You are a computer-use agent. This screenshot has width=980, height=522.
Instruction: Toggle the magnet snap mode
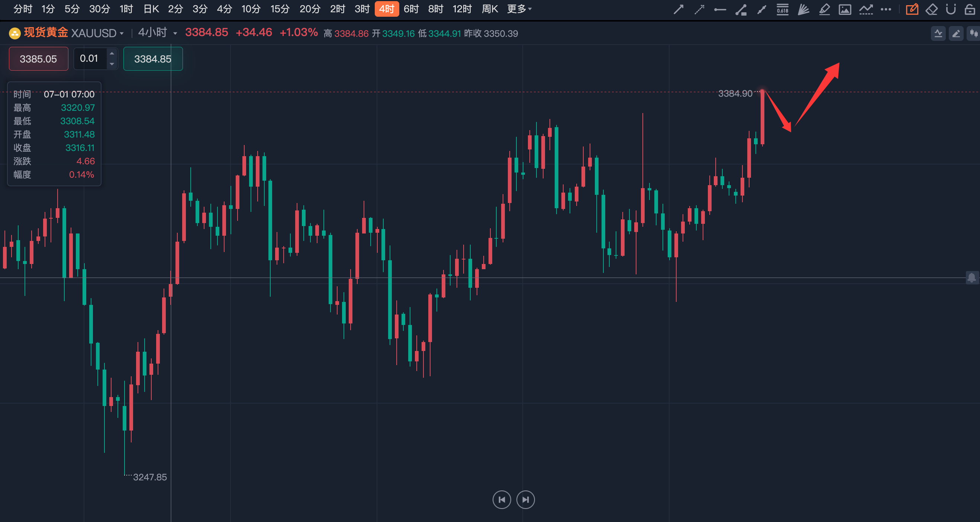(x=951, y=9)
